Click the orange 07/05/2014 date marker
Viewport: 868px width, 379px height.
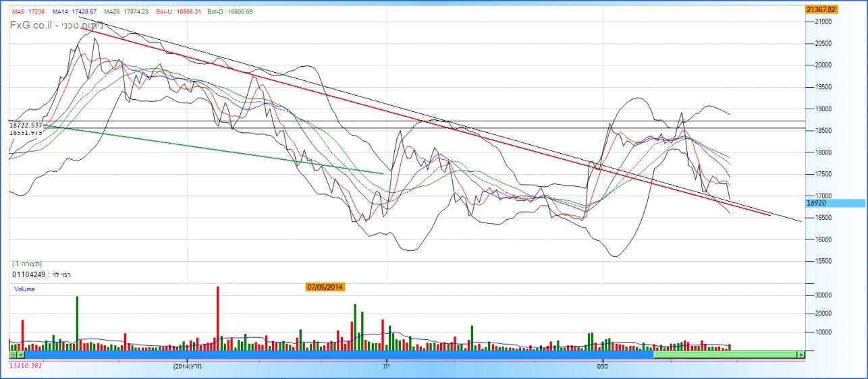pos(325,287)
